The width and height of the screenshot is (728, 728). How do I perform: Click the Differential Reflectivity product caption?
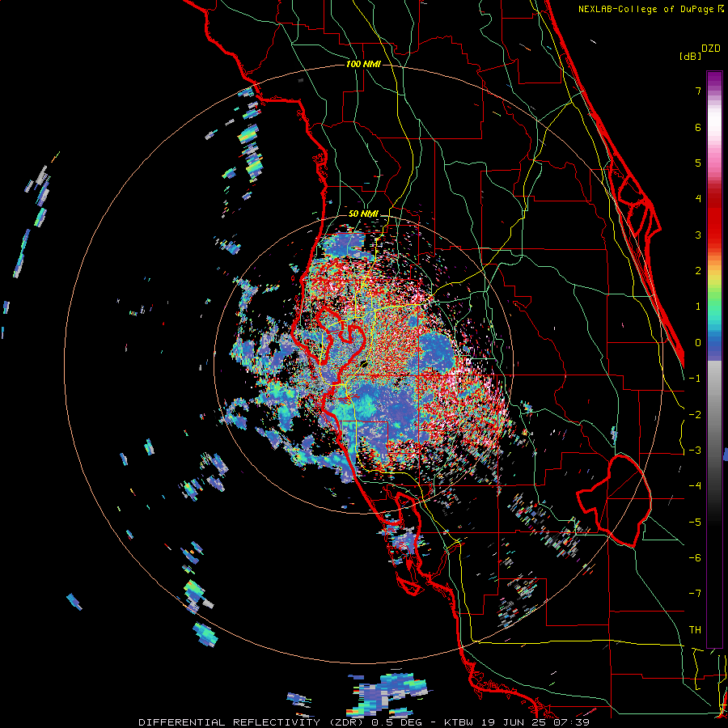point(364,722)
